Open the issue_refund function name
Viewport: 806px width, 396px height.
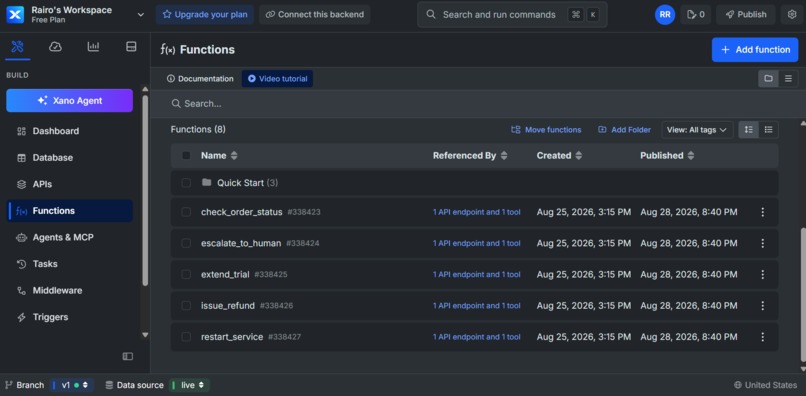228,305
